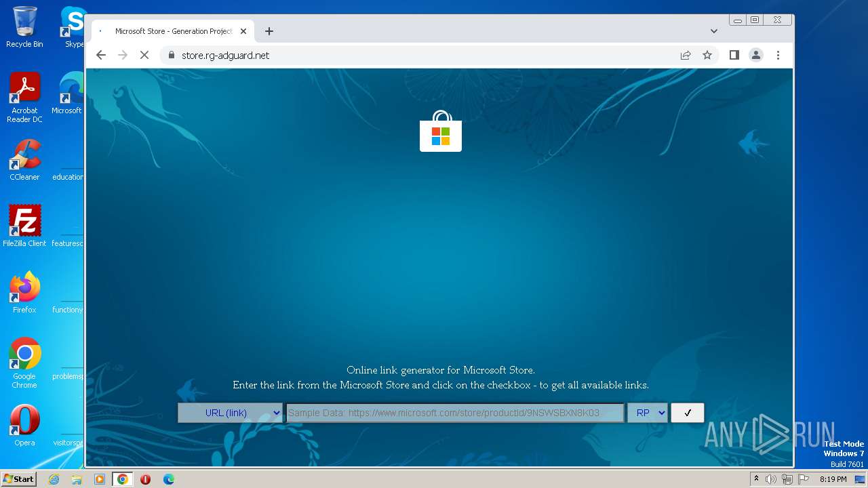The height and width of the screenshot is (488, 868).
Task: Select the Microsoft Store - Generation Project tab
Action: pos(173,31)
